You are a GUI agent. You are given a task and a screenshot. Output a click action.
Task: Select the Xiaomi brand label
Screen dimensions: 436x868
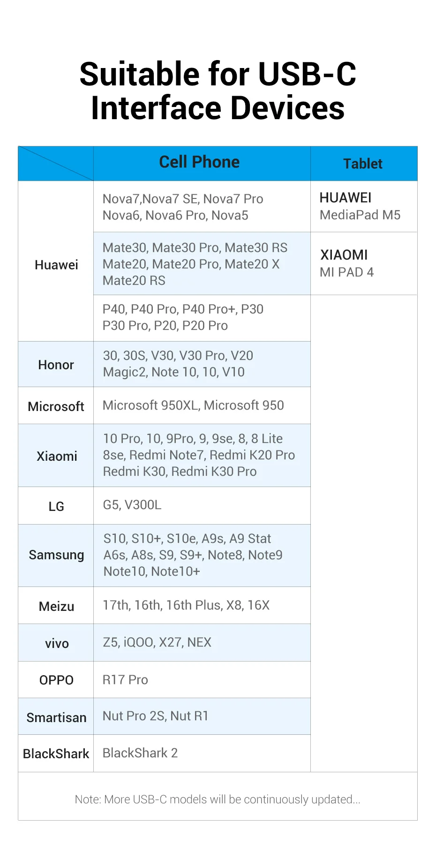[x=57, y=456]
